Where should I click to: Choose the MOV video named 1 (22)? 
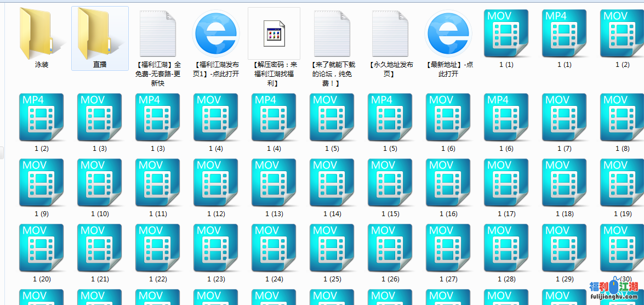[158, 248]
